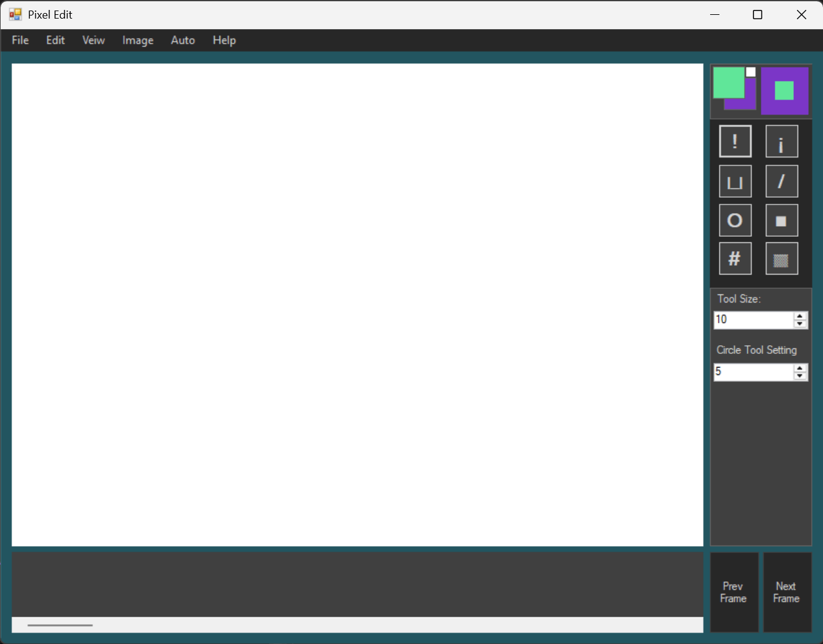Click the Tool Size input field
Viewport: 823px width, 644px height.
pos(750,319)
